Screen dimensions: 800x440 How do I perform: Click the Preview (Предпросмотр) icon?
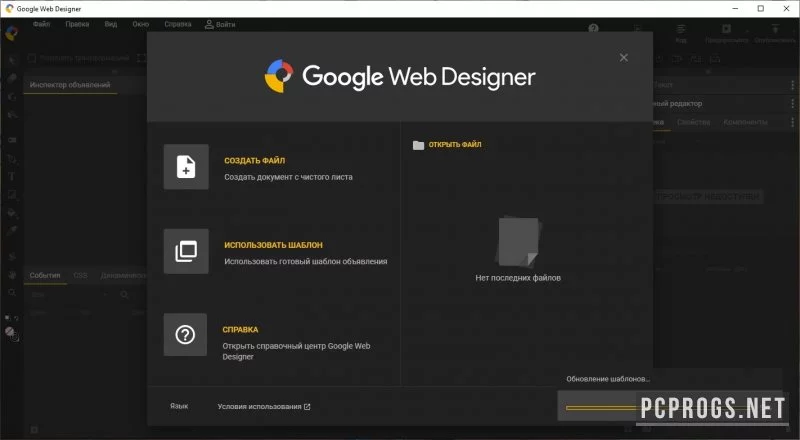[727, 29]
